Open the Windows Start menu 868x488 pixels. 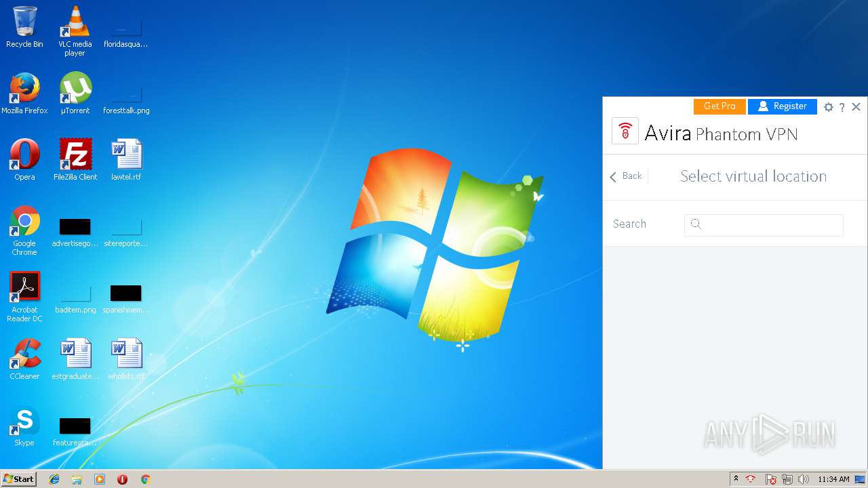(x=19, y=479)
